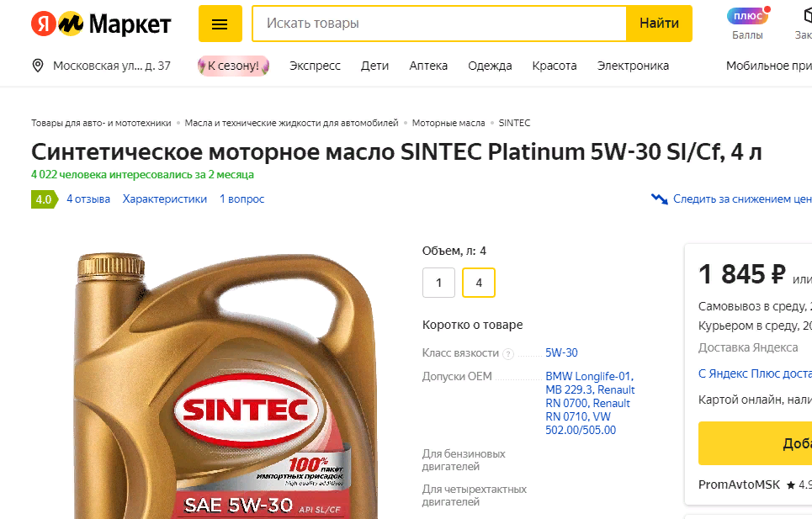This screenshot has height=519, width=812.
Task: Click the Искать товары search field
Action: point(440,24)
